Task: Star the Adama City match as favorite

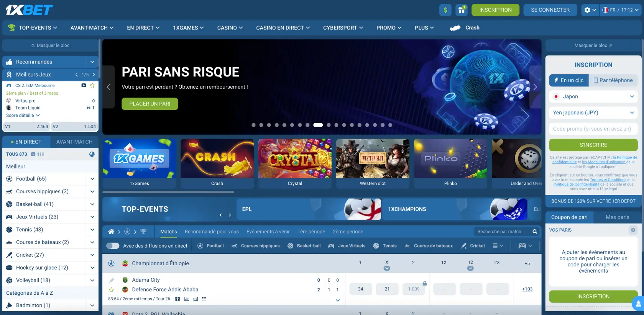Action: pyautogui.click(x=112, y=290)
